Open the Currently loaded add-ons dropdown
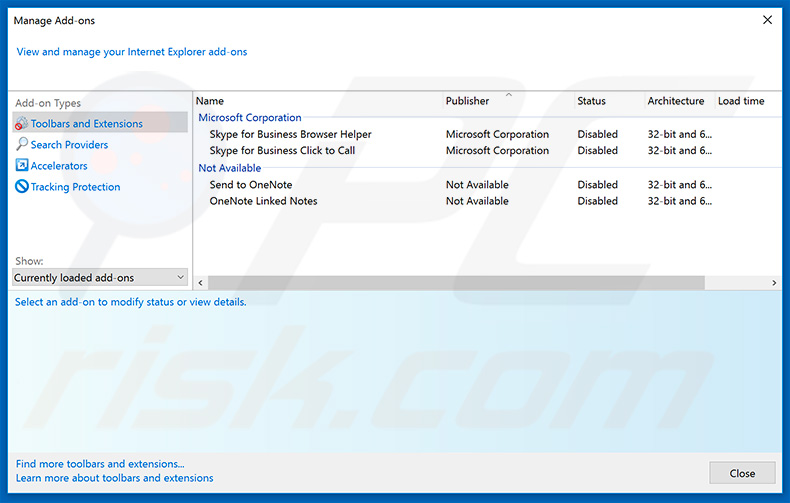Image resolution: width=790 pixels, height=503 pixels. (100, 277)
